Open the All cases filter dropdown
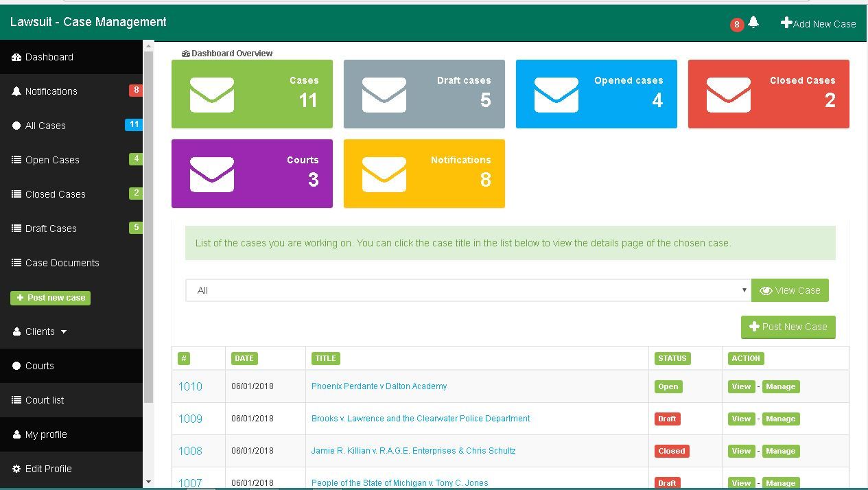This screenshot has width=868, height=490. pos(468,290)
